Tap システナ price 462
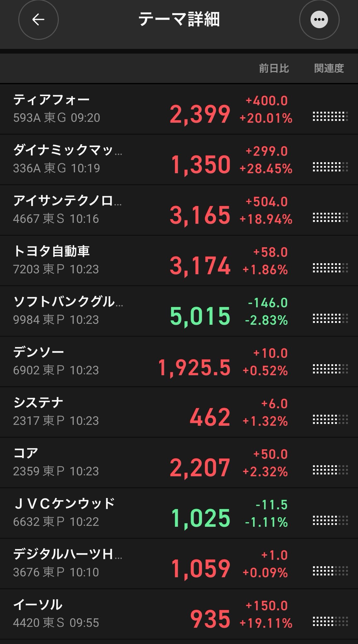The height and width of the screenshot is (644, 358). click(x=210, y=418)
